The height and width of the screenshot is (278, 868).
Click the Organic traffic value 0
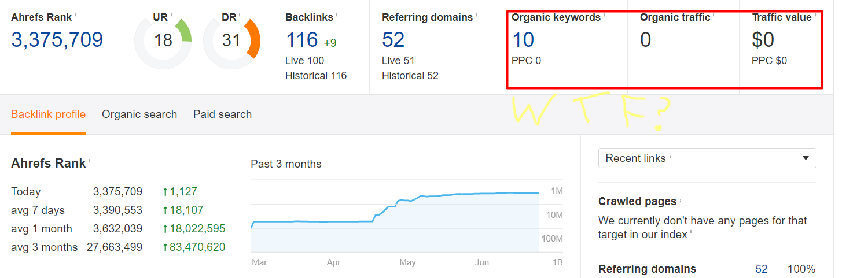pos(646,40)
